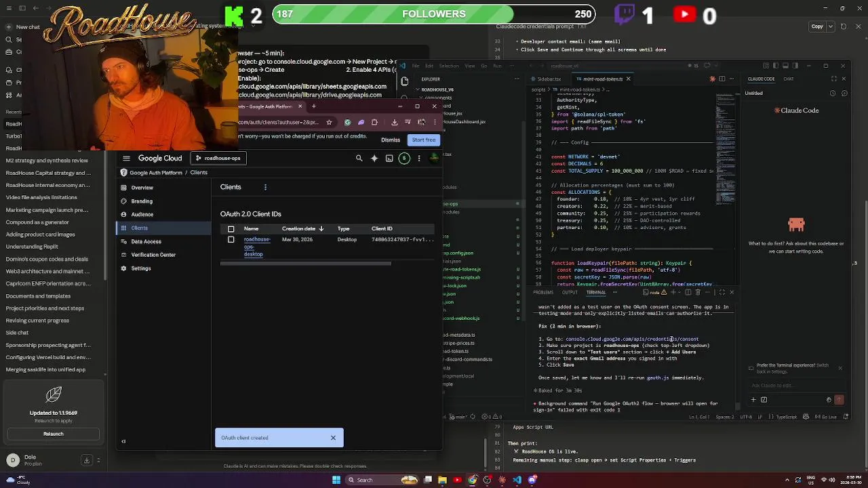This screenshot has width=868, height=488.
Task: Sort by Creation date arrow
Action: point(321,229)
